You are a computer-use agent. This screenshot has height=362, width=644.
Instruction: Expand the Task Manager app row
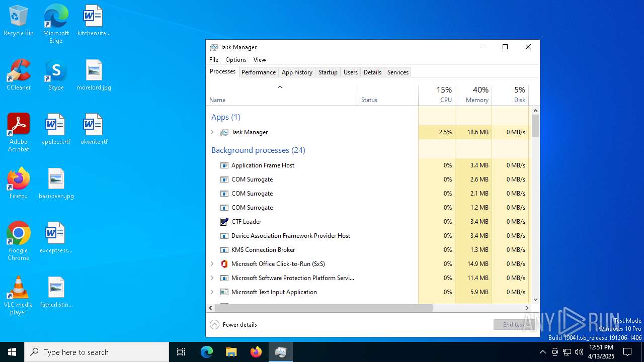tap(212, 132)
